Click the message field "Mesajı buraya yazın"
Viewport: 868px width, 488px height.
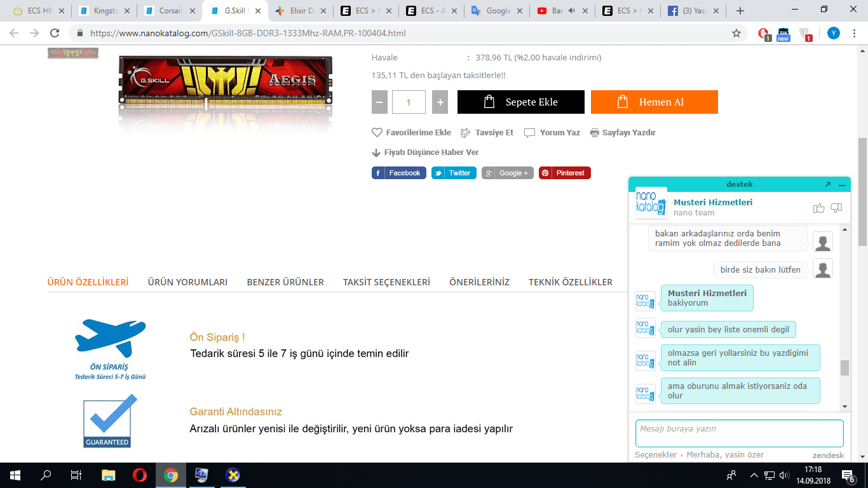[x=740, y=433]
